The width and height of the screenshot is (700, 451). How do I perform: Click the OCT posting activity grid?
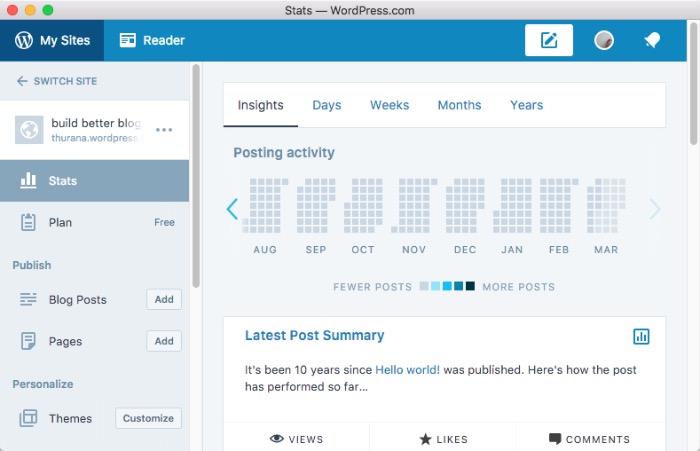tap(363, 205)
